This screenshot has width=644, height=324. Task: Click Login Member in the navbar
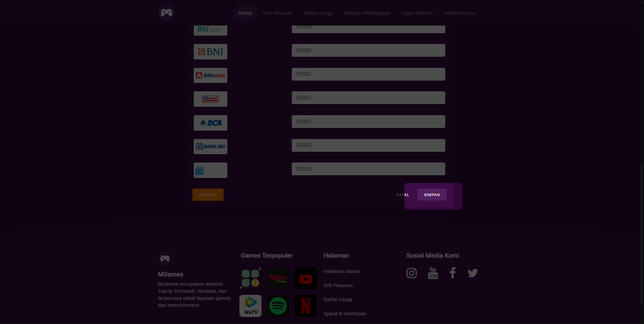click(417, 13)
